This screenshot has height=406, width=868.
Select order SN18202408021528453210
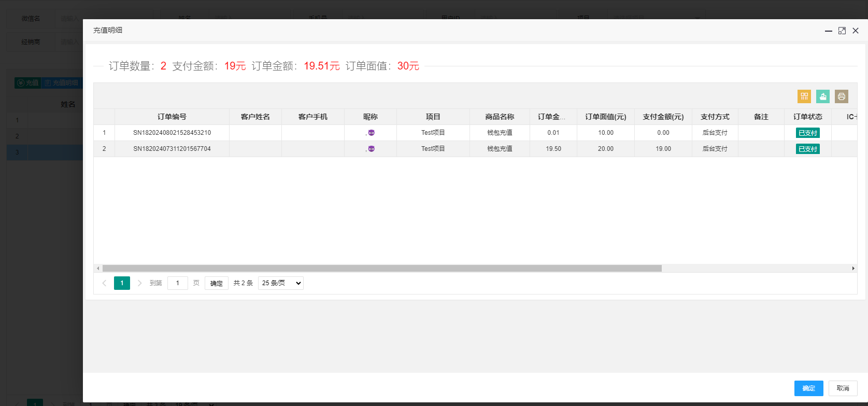172,133
